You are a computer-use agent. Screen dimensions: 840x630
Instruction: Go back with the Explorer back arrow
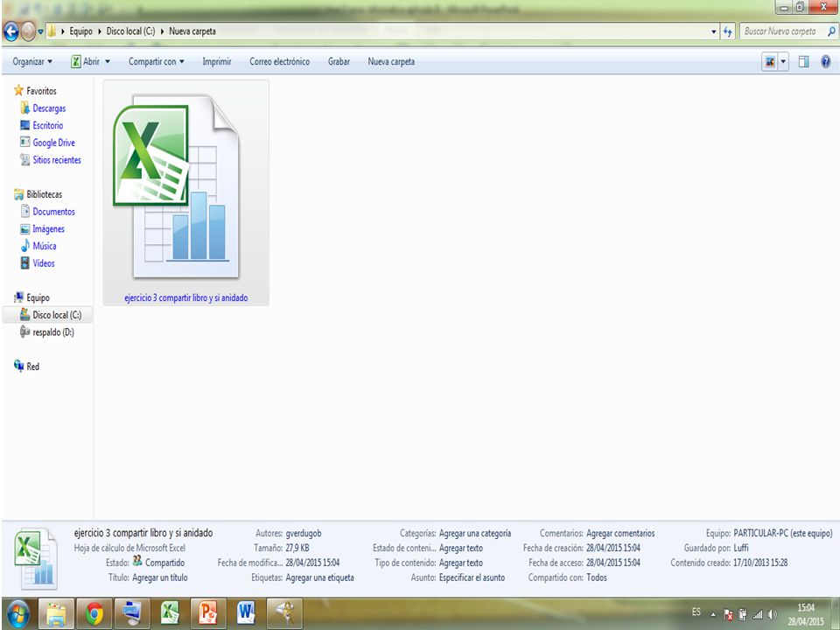tap(10, 31)
